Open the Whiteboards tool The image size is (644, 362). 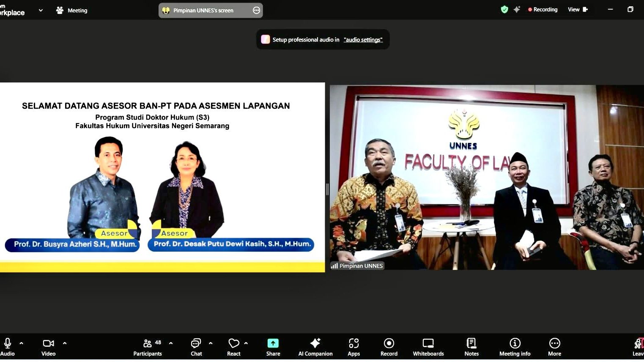(428, 346)
